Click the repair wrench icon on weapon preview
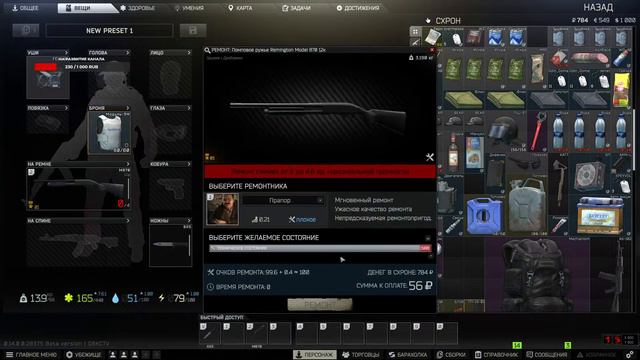Viewport: 640px width, 360px height. [429, 157]
